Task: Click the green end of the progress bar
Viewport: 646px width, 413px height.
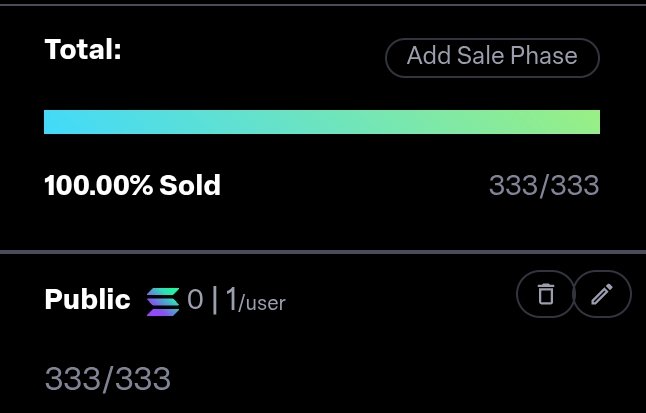Action: click(590, 122)
